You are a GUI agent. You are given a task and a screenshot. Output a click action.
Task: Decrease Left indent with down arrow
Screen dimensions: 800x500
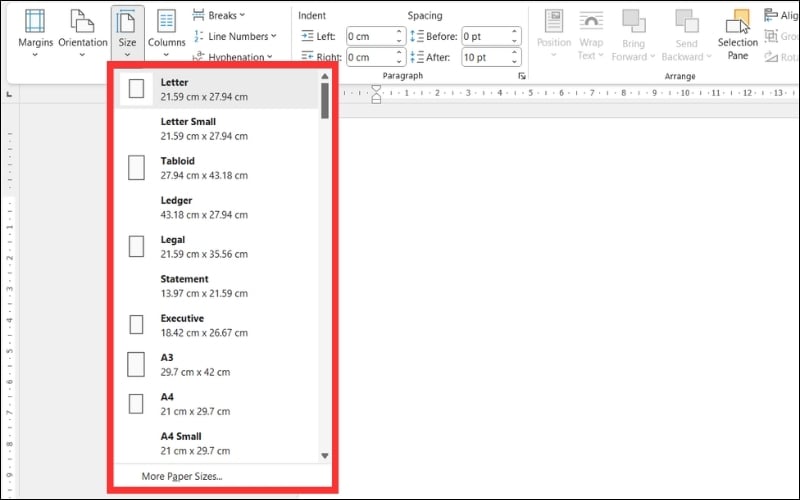399,41
